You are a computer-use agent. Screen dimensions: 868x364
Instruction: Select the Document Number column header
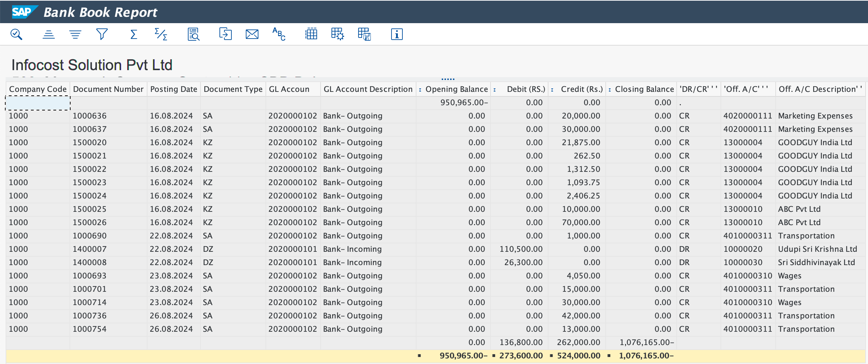pyautogui.click(x=108, y=89)
